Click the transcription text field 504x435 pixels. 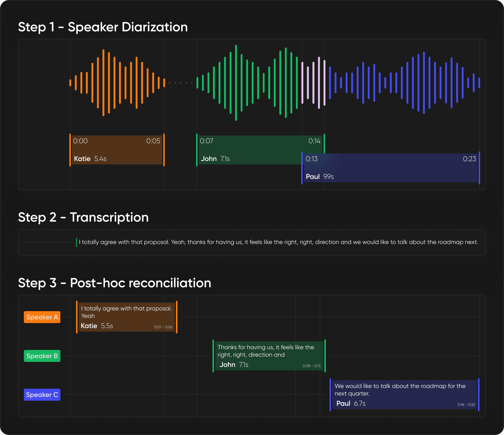tap(278, 242)
